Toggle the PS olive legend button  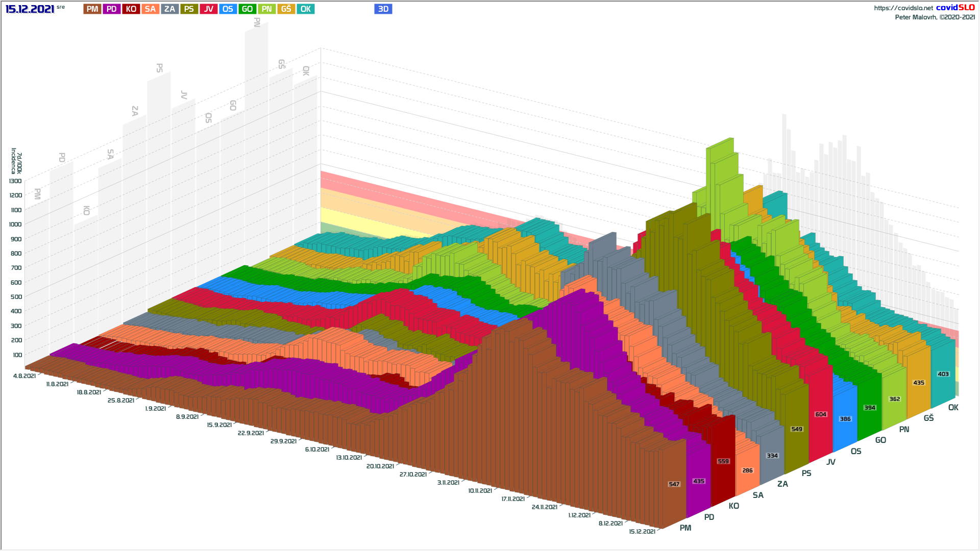(x=189, y=9)
